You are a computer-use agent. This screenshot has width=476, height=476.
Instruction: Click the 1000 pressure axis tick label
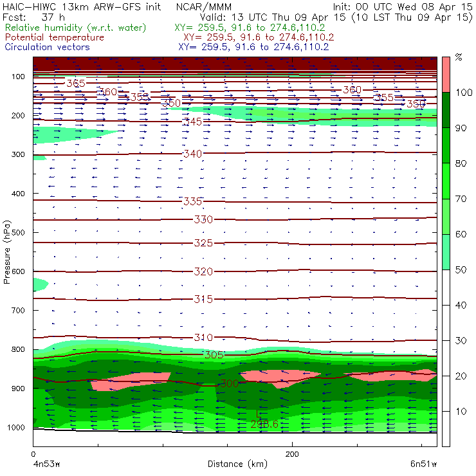(x=16, y=427)
